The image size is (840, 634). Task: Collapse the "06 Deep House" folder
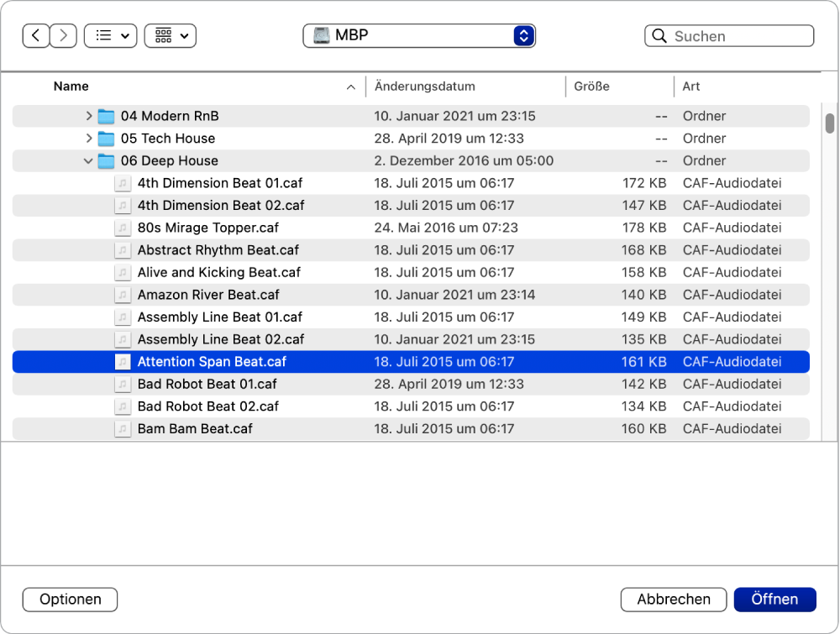pyautogui.click(x=88, y=160)
